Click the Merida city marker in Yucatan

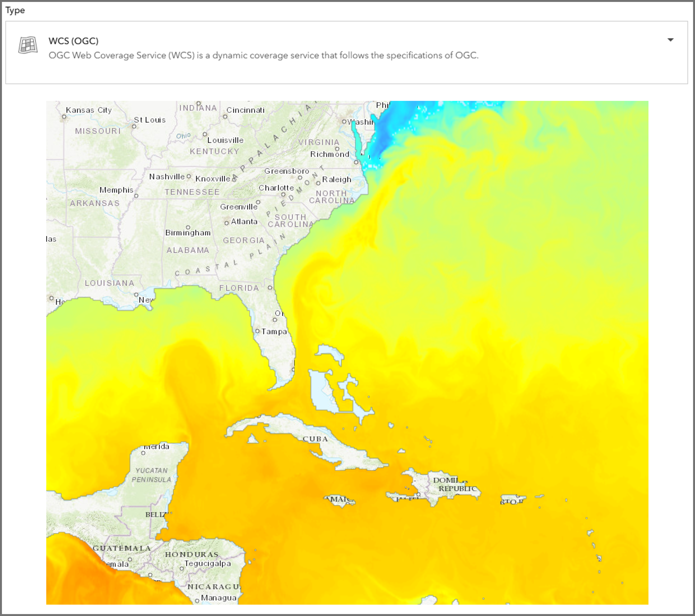coord(143,453)
